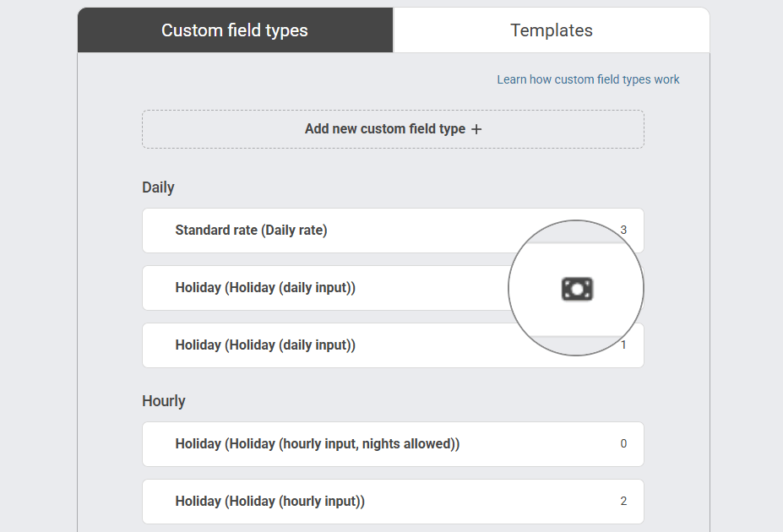Click the zero count on nights allowed row
This screenshot has width=783, height=532.
click(x=623, y=443)
